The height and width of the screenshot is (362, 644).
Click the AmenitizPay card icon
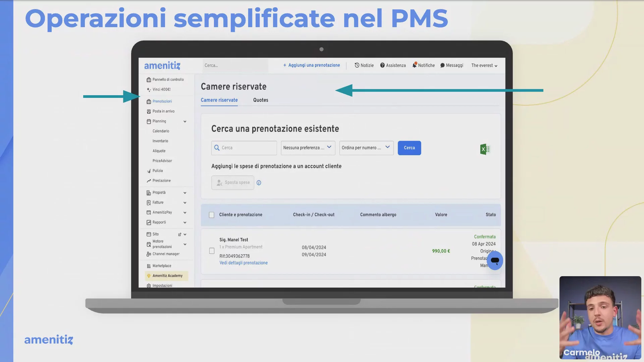point(149,213)
